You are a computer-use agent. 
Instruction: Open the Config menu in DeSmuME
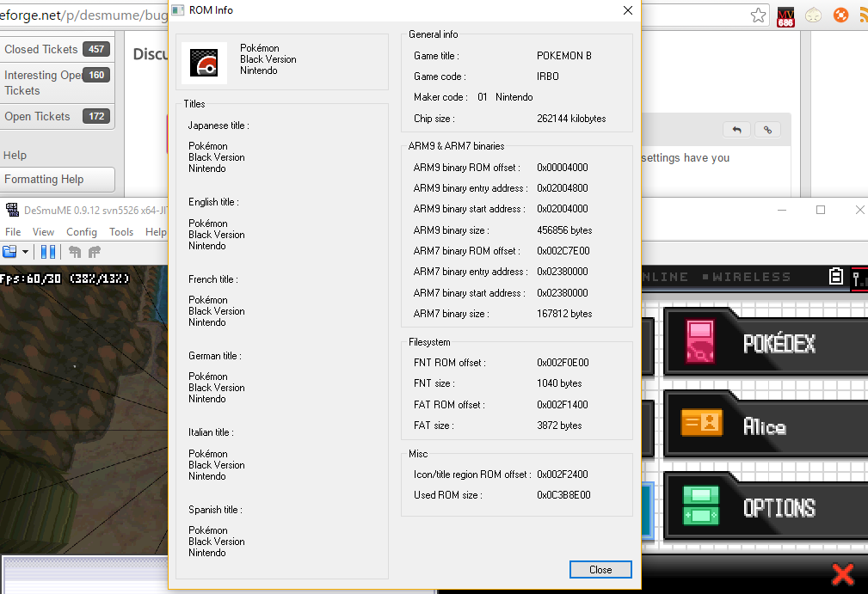point(81,231)
